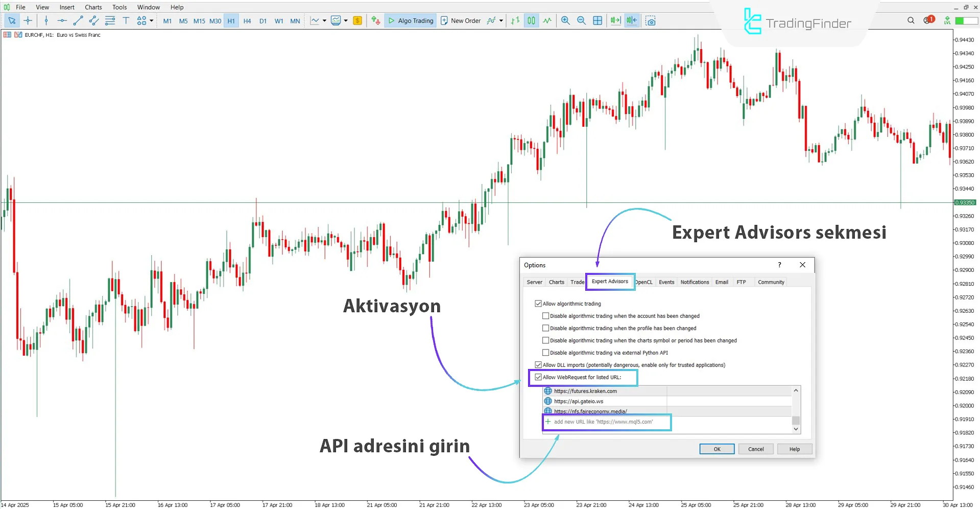This screenshot has width=980, height=509.
Task: Select the text label tool
Action: 126,20
